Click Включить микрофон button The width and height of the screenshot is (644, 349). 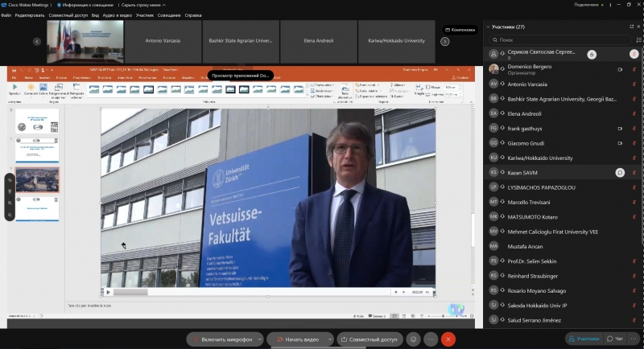tap(222, 339)
